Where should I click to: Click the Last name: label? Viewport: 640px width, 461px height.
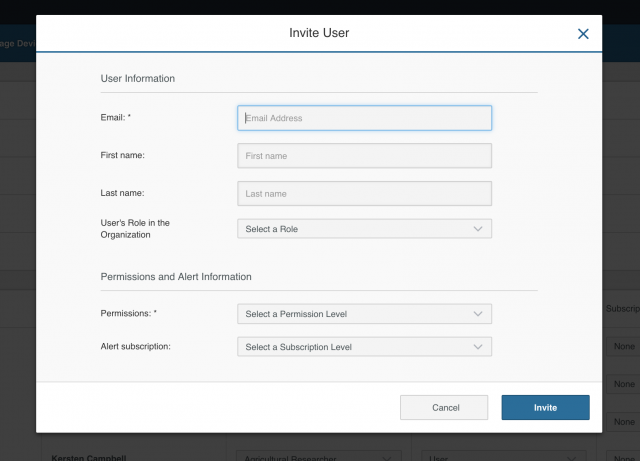[123, 192]
